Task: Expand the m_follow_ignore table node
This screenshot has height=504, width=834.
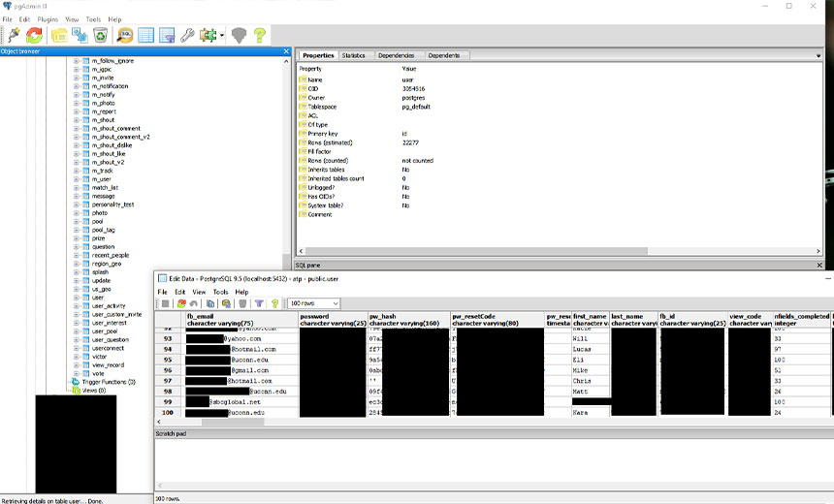Action: coord(76,61)
